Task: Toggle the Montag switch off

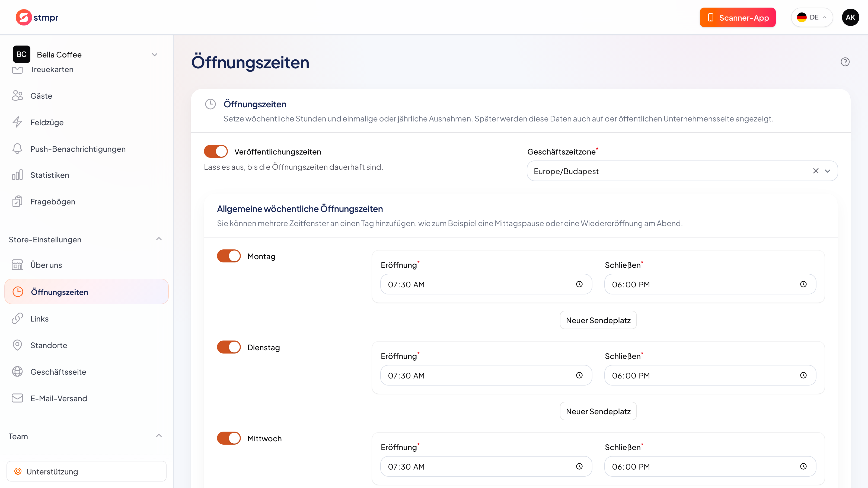Action: click(229, 256)
